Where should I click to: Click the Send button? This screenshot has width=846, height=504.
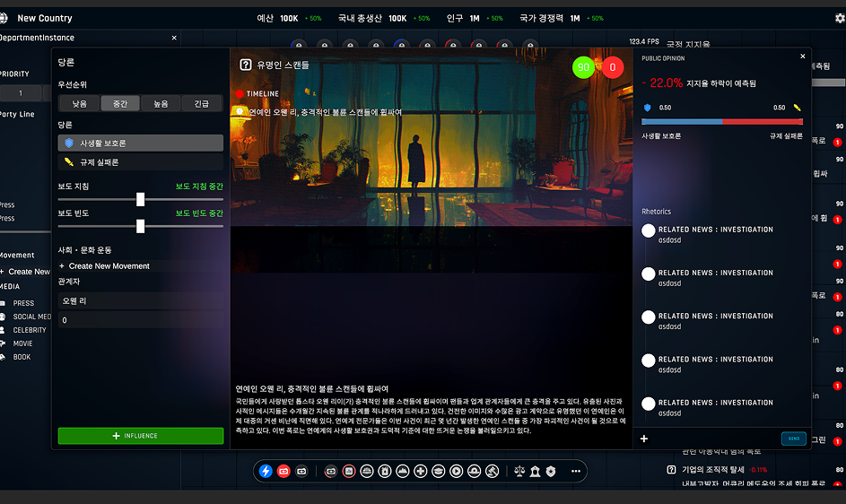pos(793,439)
